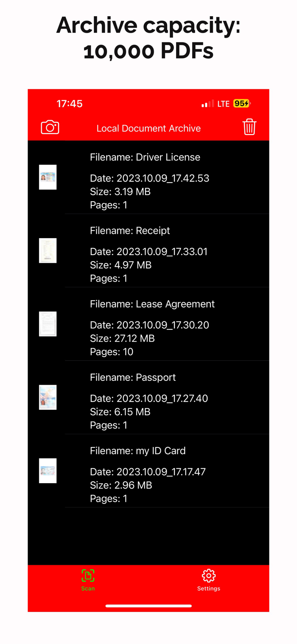Tap the trash can delete icon
The height and width of the screenshot is (644, 297).
click(x=249, y=127)
